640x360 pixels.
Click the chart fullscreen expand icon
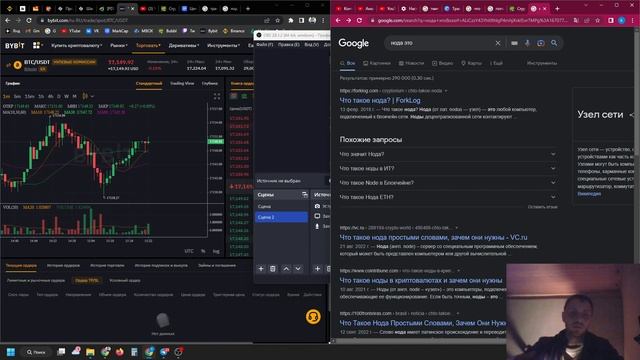point(217,96)
